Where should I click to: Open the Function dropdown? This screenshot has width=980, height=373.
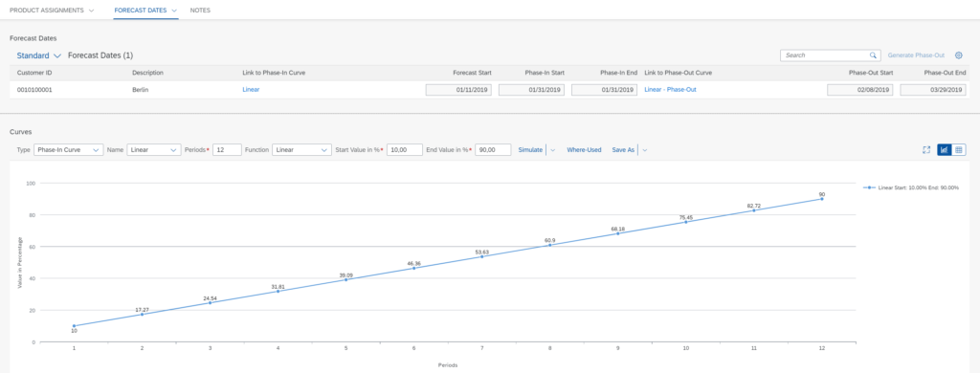click(301, 150)
